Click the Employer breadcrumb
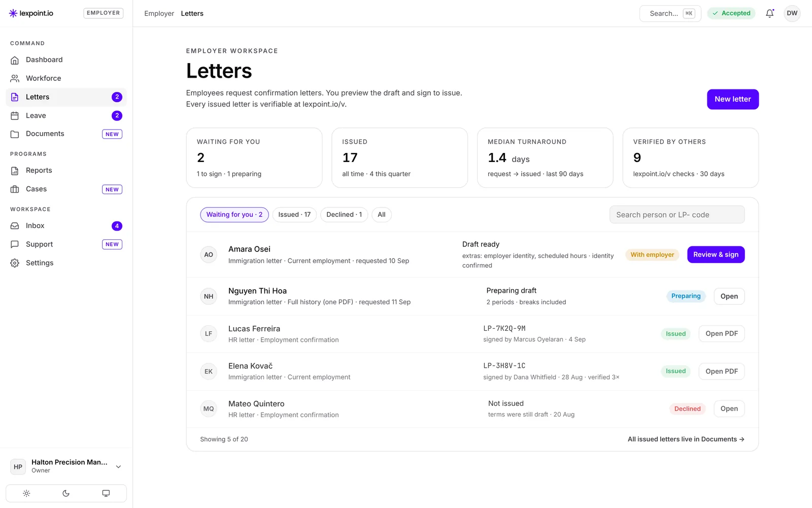The image size is (812, 508). coord(159,14)
